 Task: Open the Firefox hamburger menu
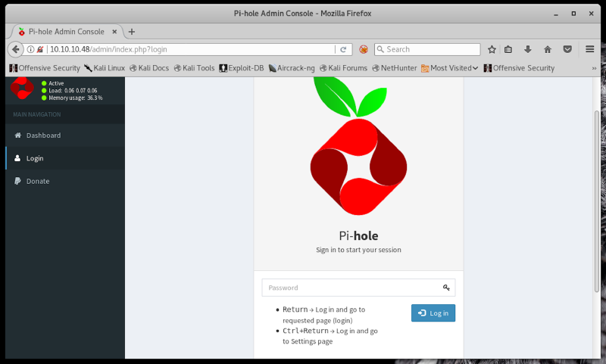[590, 49]
